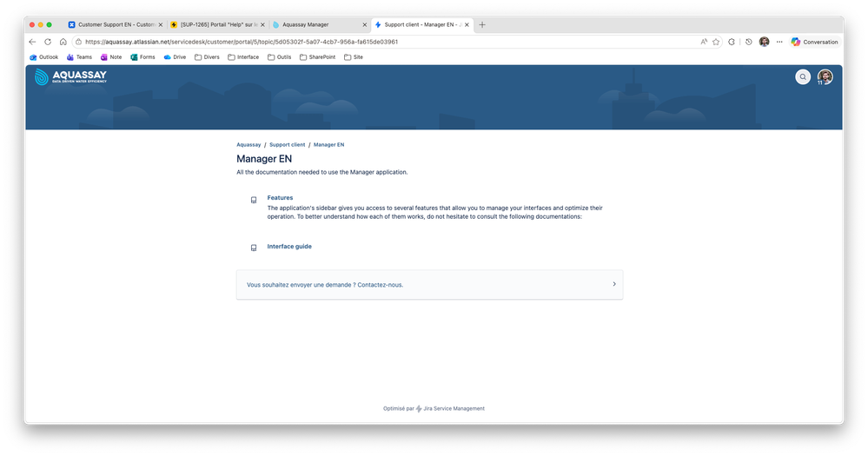
Task: Open the Conversation Copilot button
Action: (x=814, y=42)
